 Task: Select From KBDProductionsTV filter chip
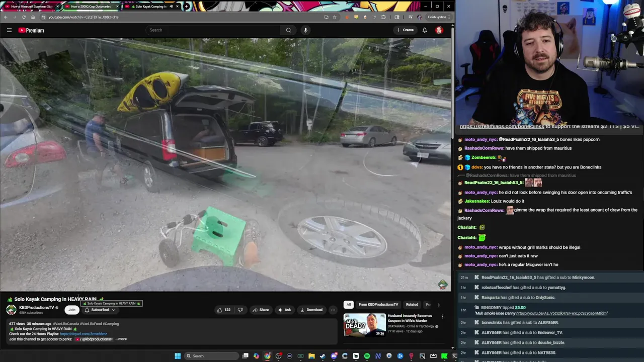(378, 305)
